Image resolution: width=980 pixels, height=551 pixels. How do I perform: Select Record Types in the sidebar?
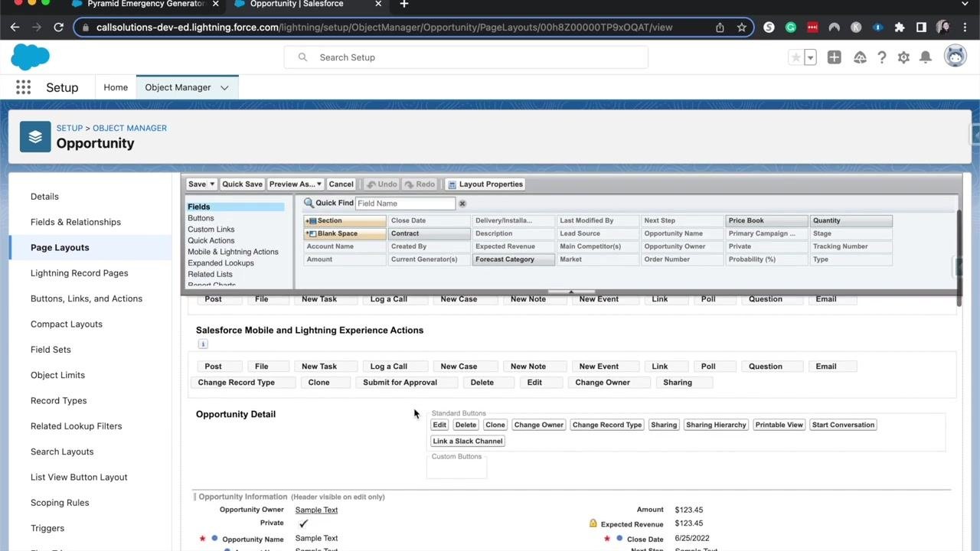[x=58, y=401]
